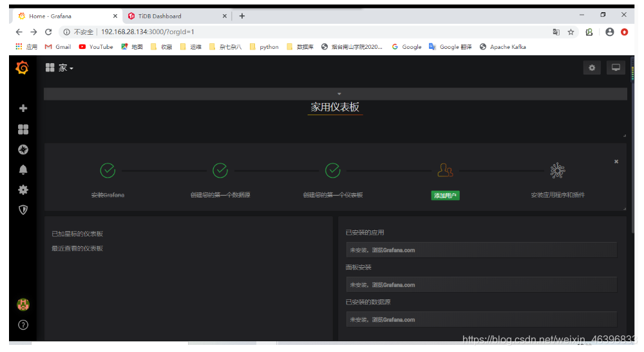The height and width of the screenshot is (352, 644).
Task: Click the completed first data source check icon
Action: [220, 171]
